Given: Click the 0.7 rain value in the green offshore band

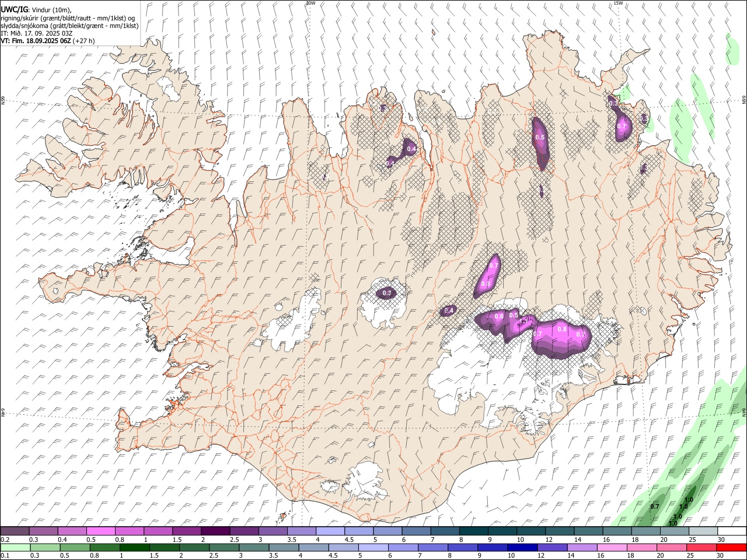Looking at the screenshot, I should click(x=655, y=506).
